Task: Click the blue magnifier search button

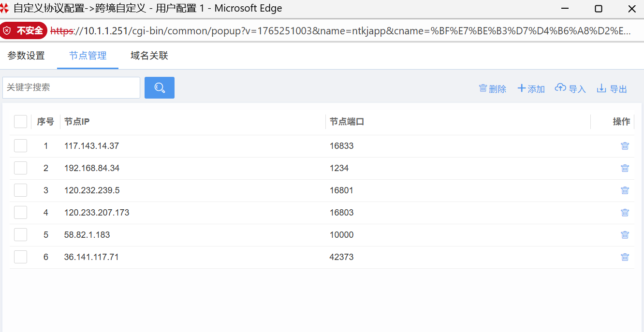Action: click(159, 87)
